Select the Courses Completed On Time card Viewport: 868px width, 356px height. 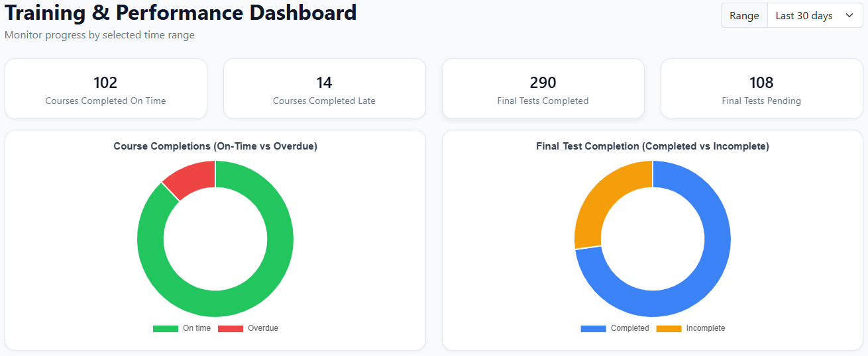coord(105,89)
